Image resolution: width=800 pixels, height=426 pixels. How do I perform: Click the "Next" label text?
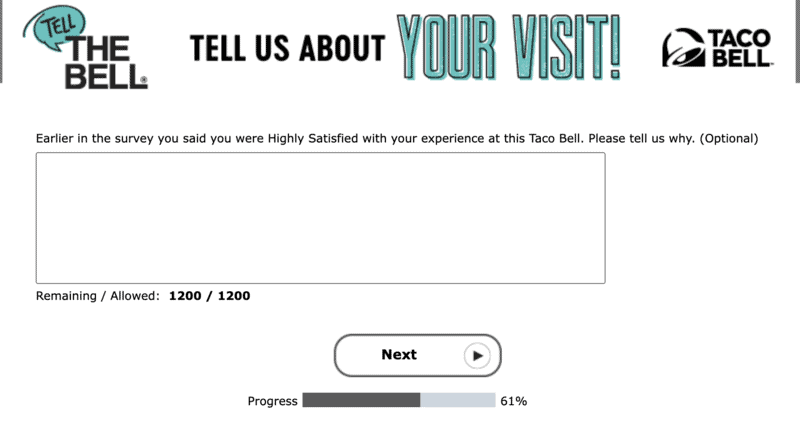[399, 355]
